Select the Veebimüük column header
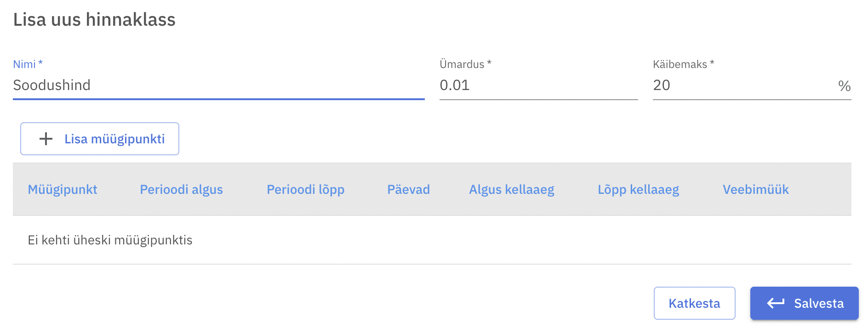Image resolution: width=868 pixels, height=328 pixels. coord(755,189)
